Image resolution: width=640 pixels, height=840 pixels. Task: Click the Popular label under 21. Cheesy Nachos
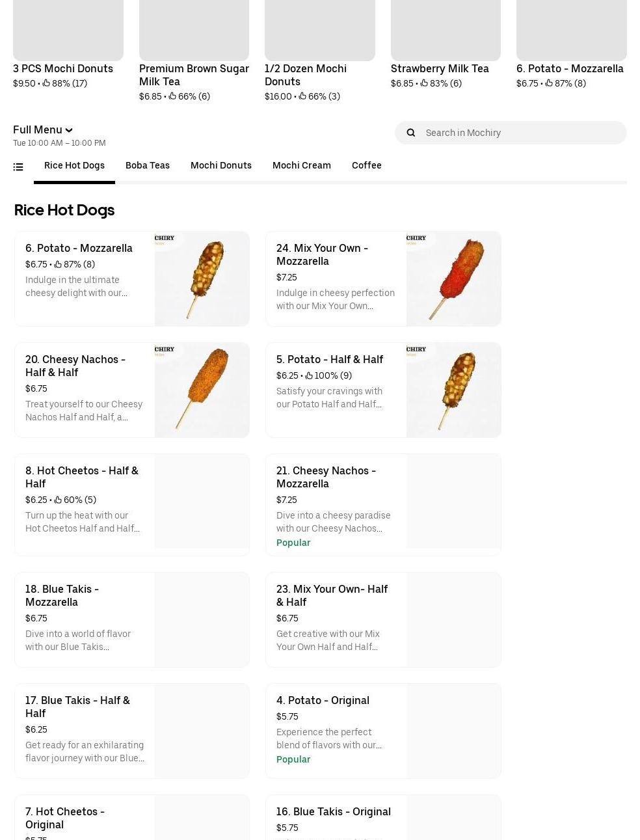(x=293, y=543)
